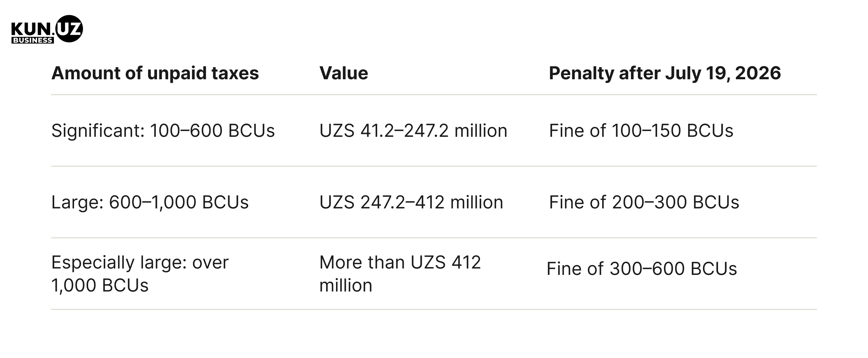Click the 'UZS 41.2–247.2 million' cell
The height and width of the screenshot is (358, 868).
pyautogui.click(x=414, y=131)
